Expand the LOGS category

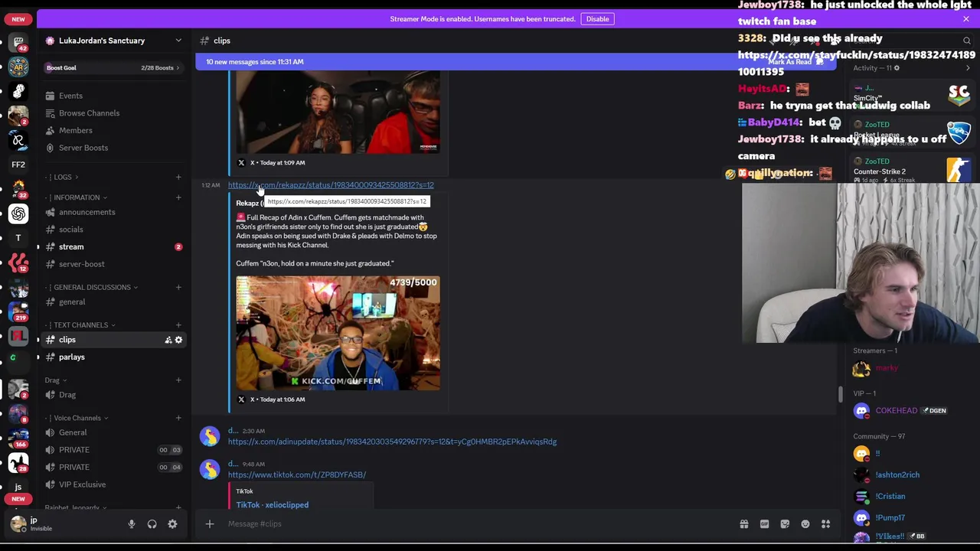(65, 178)
